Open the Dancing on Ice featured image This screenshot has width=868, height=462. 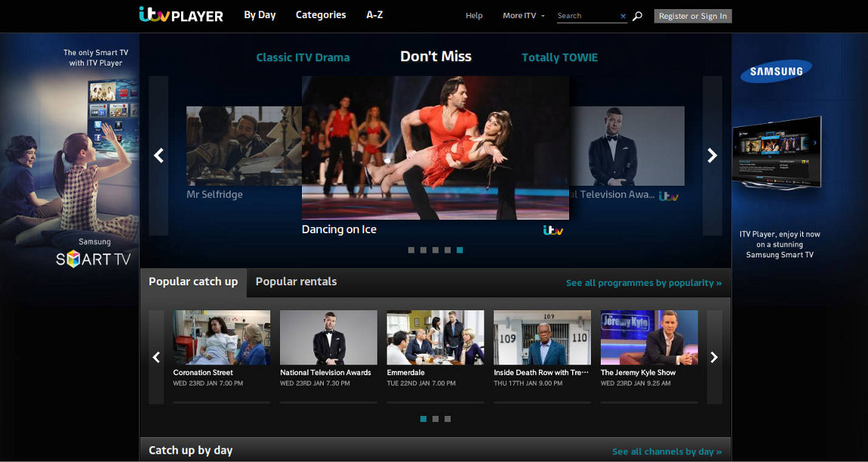click(436, 148)
